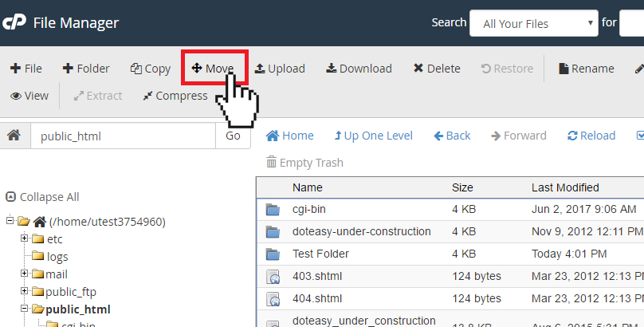Viewport: 644px width, 327px height.
Task: Click the Go button
Action: click(233, 136)
